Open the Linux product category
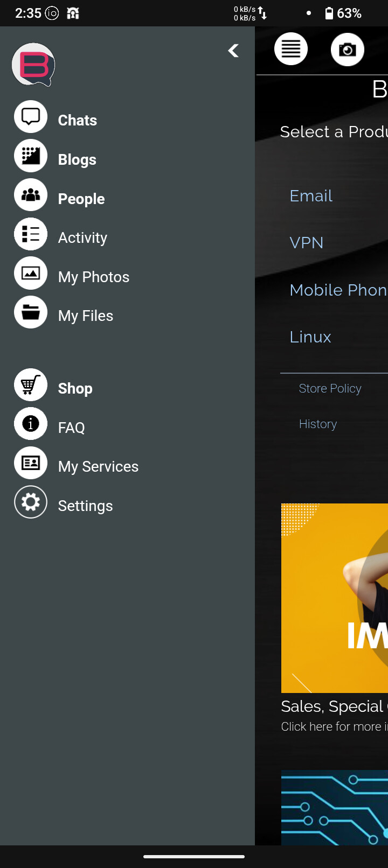 coord(310,337)
